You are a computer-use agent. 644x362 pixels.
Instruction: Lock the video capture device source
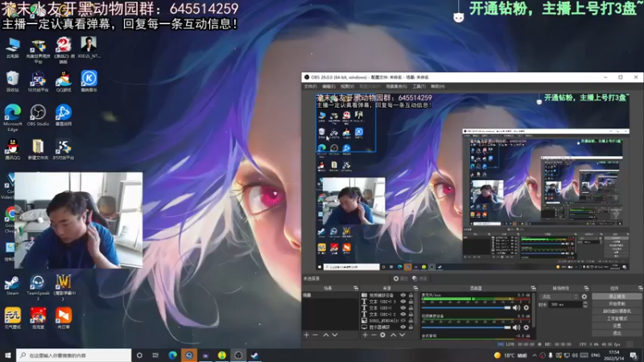pyautogui.click(x=411, y=295)
